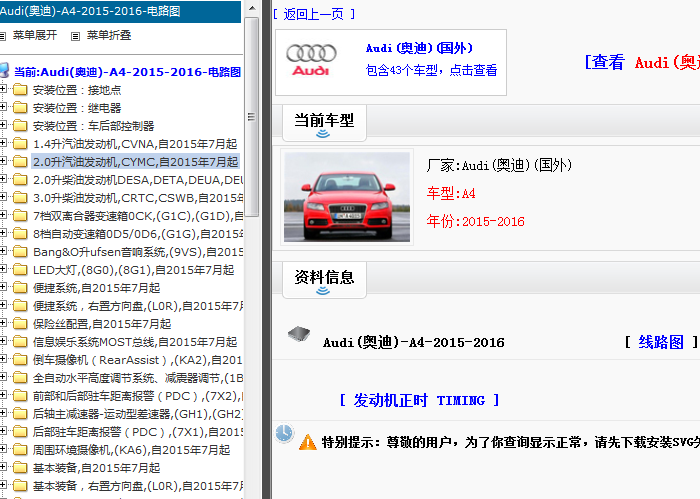Select 便捷系统，右置方向盘,(L0R) tree row

(138, 306)
